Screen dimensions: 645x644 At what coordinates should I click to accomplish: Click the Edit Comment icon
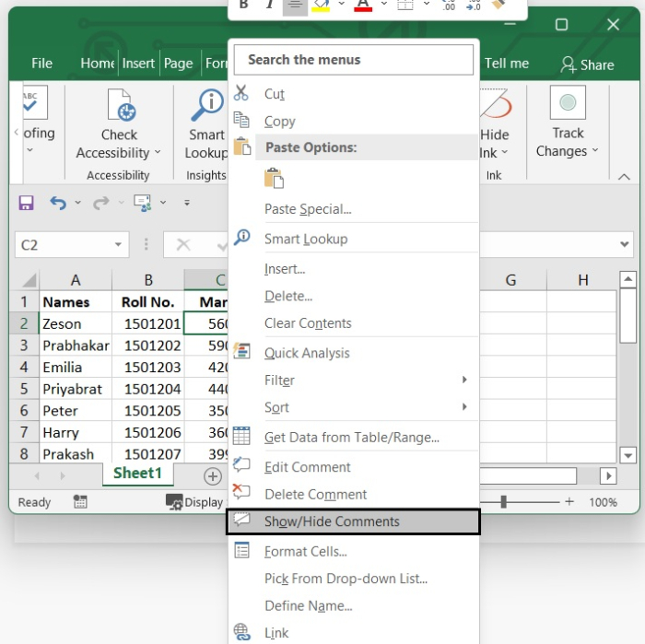coord(241,464)
